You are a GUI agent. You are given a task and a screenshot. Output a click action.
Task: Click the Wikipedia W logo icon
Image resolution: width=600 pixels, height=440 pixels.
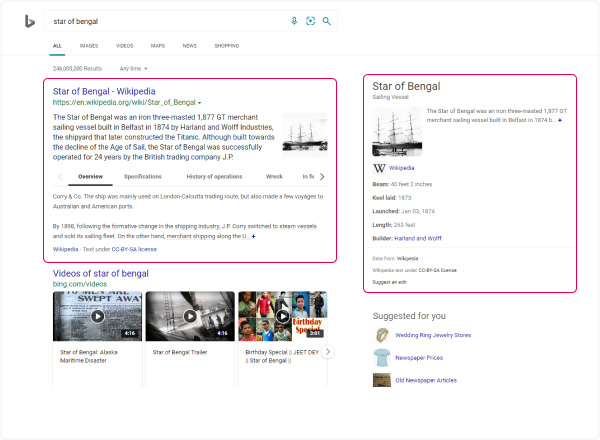click(379, 168)
